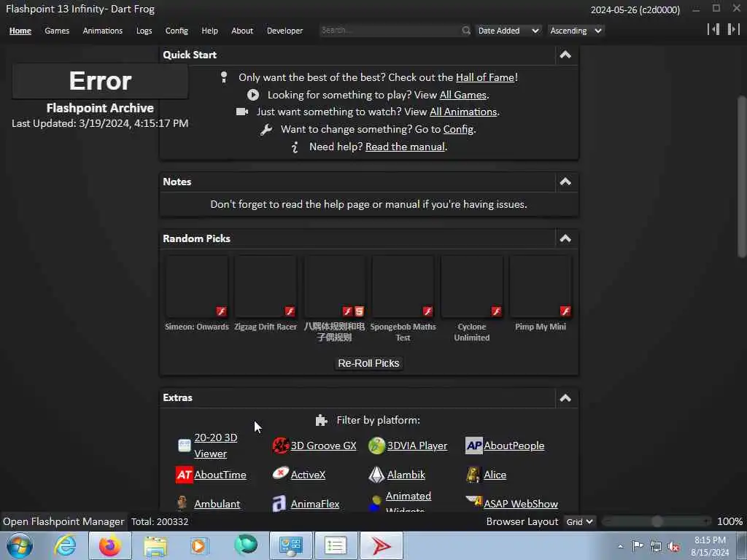
Task: Click the AboutTime AT icon
Action: click(185, 475)
